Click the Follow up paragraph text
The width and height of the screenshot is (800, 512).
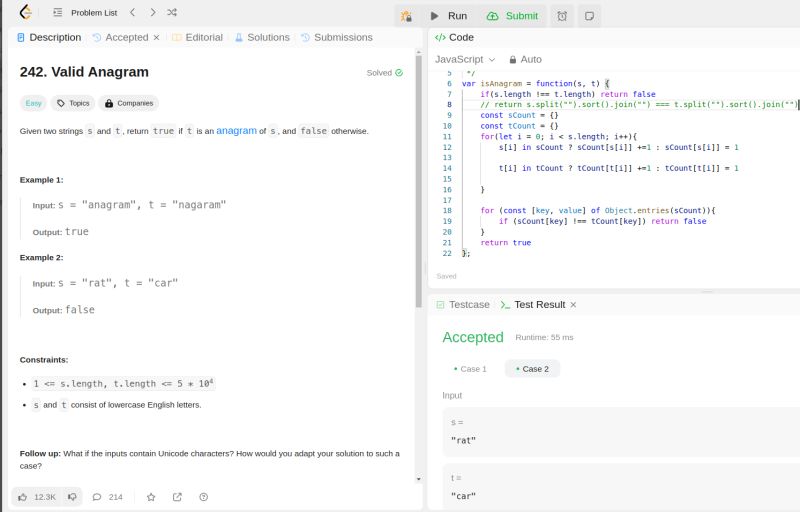point(210,459)
